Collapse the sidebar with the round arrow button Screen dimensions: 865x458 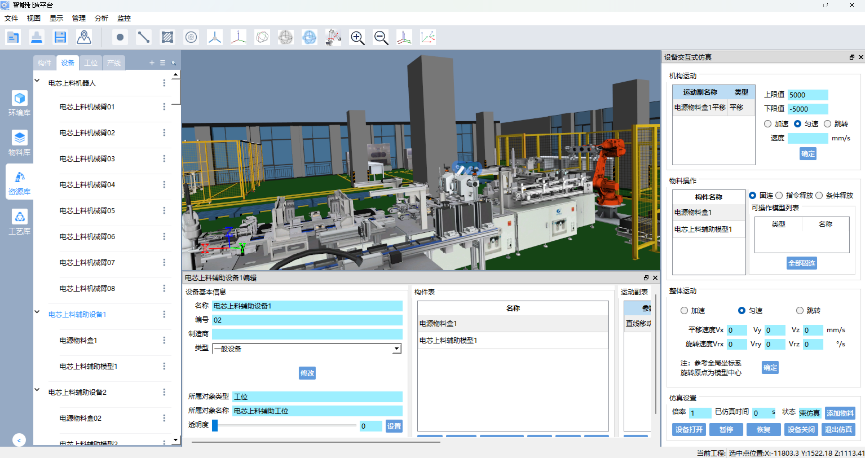click(19, 440)
